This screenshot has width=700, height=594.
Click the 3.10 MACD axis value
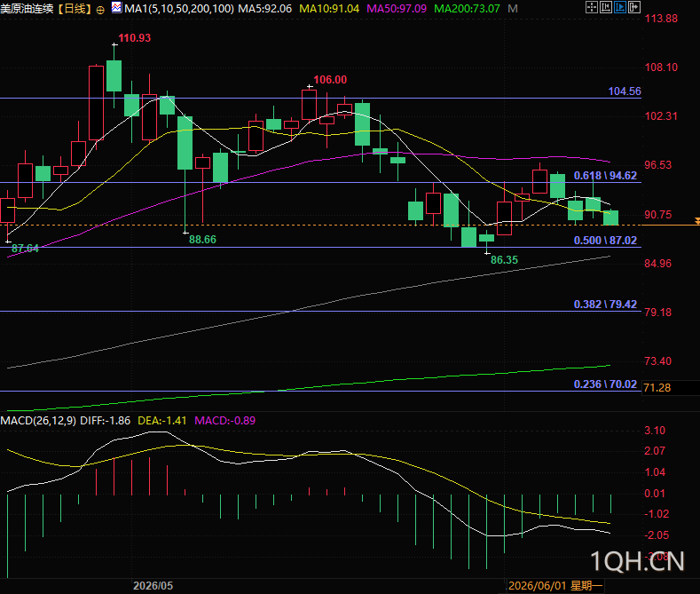[x=655, y=431]
